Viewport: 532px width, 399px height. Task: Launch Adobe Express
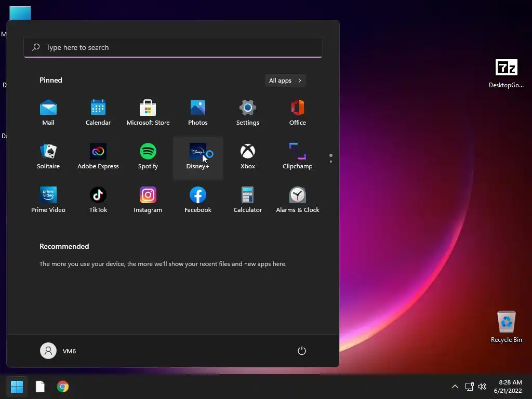point(98,157)
